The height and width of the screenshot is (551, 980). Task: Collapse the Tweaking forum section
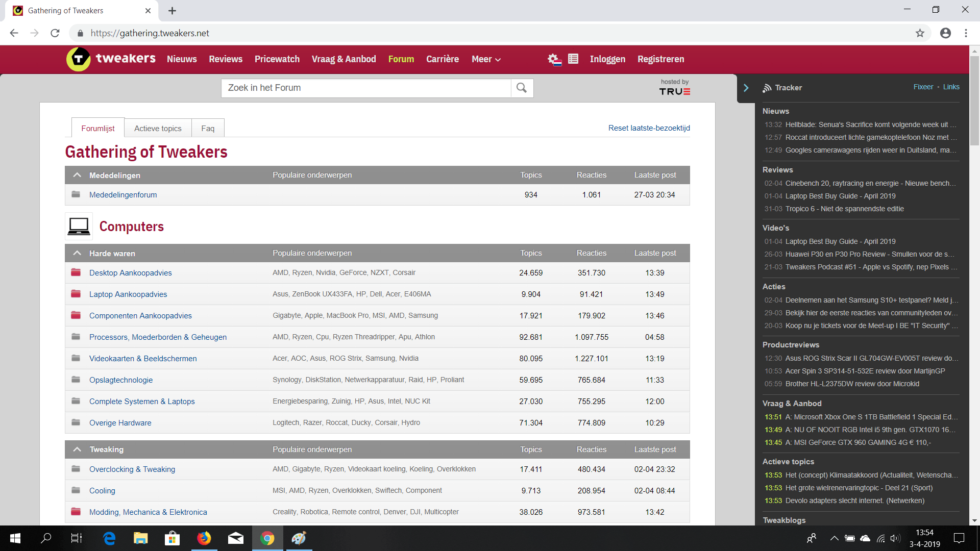77,449
